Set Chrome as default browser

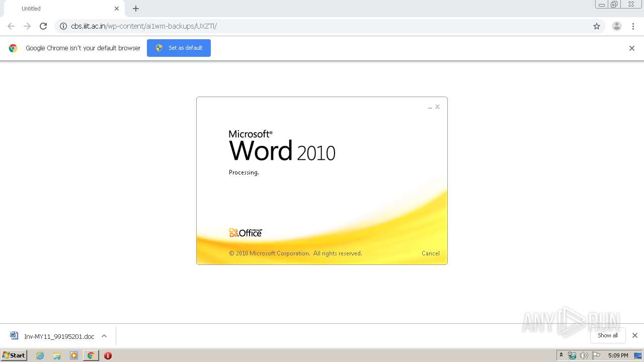point(179,48)
